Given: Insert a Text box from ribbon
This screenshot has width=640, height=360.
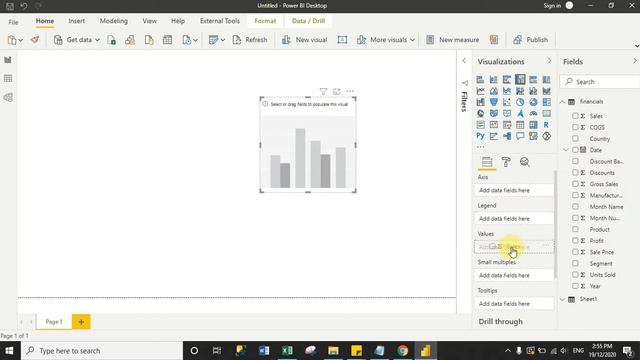Looking at the screenshot, I should point(342,40).
